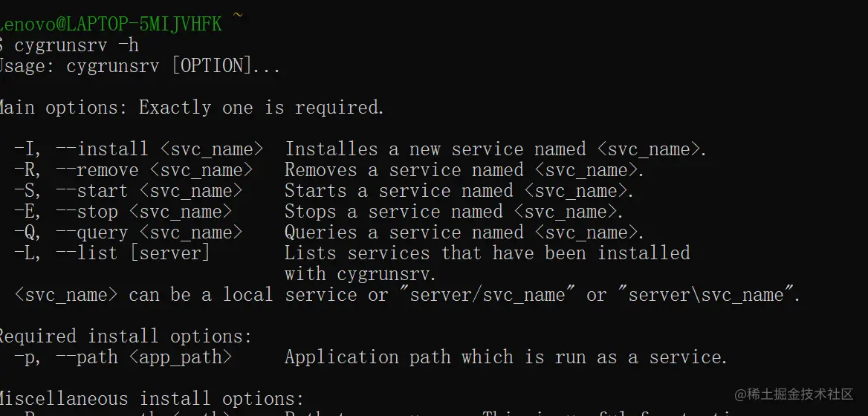Viewport: 868px width, 416px height.
Task: Click the 'Miscellaneous install options:' heading
Action: [x=152, y=398]
